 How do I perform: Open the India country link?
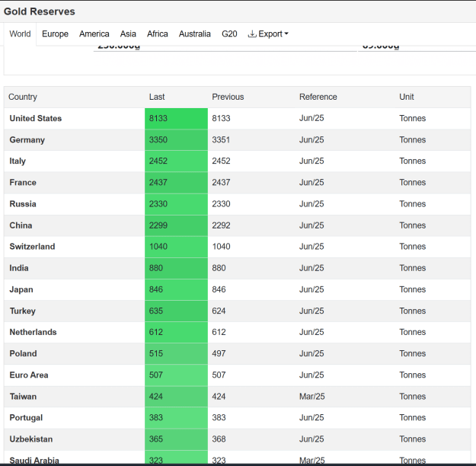coord(19,268)
